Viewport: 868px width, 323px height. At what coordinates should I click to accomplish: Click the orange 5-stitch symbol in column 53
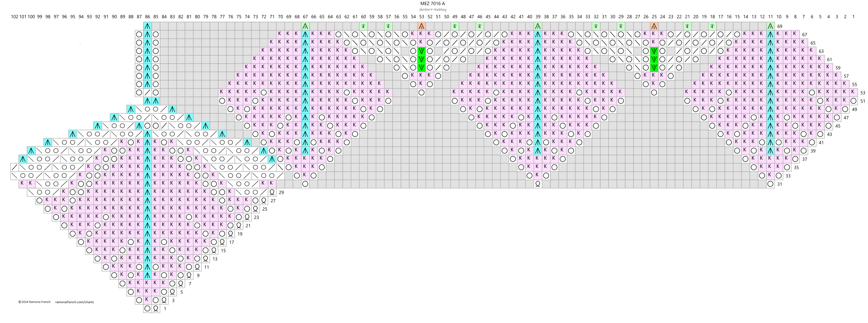(x=421, y=26)
